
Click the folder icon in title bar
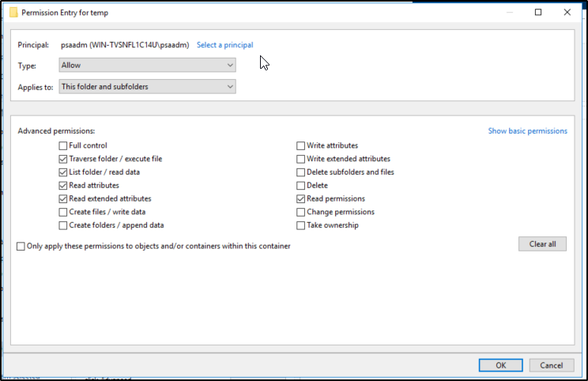coord(12,13)
